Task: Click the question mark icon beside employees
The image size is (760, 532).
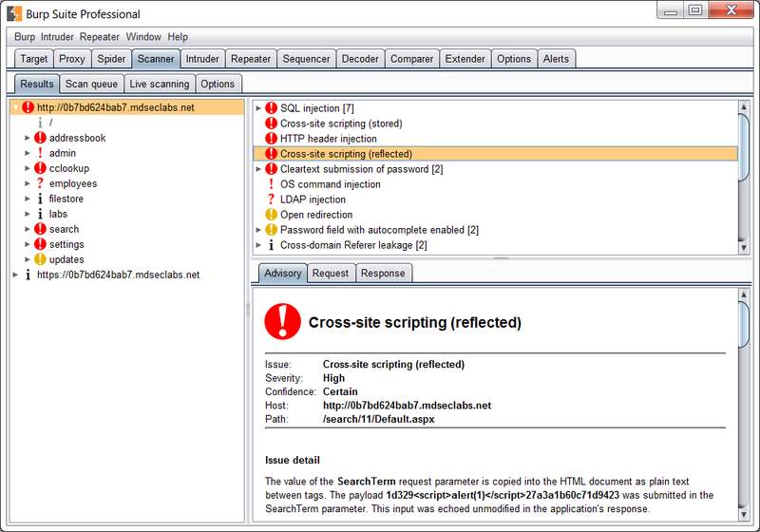Action: pyautogui.click(x=40, y=183)
